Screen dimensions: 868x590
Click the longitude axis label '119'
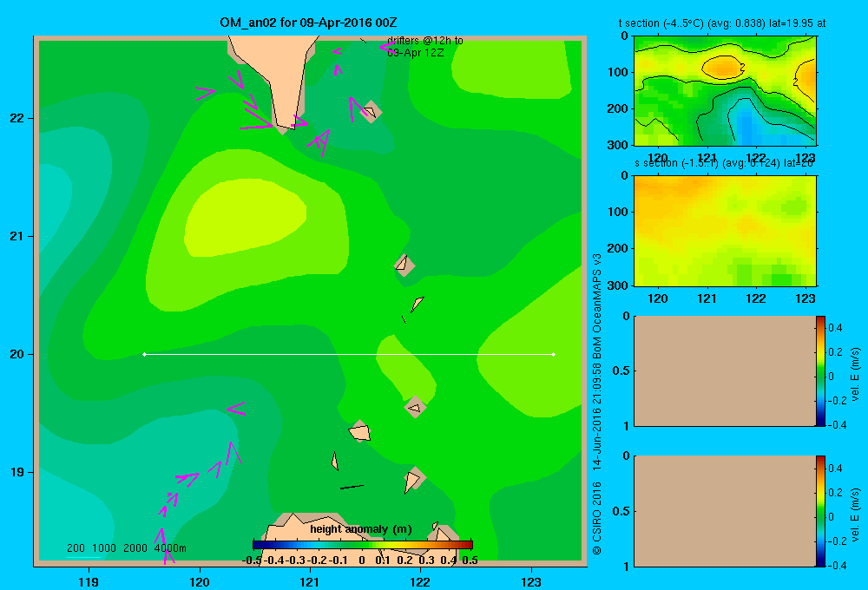pyautogui.click(x=89, y=581)
